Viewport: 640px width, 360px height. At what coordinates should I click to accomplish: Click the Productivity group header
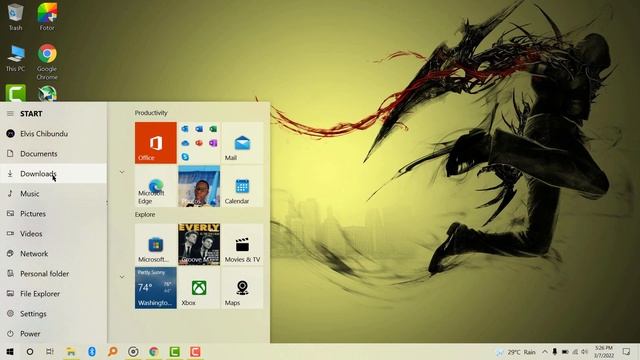(151, 113)
